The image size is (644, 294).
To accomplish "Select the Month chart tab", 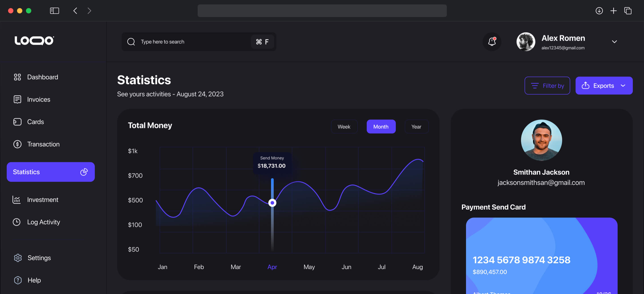I will coord(381,127).
